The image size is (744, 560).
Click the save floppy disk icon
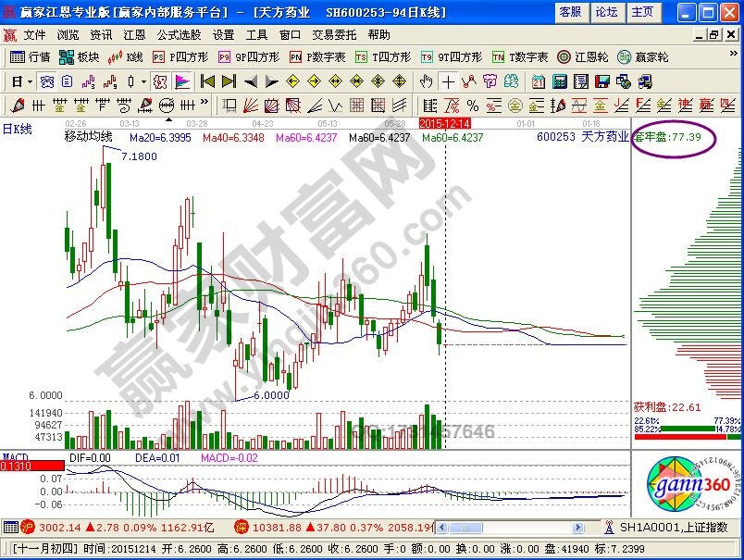coord(601,81)
